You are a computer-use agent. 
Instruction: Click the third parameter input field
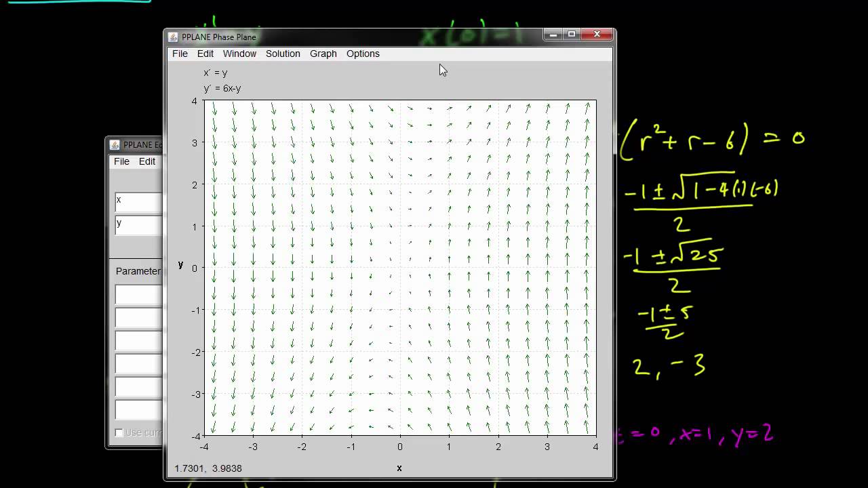pyautogui.click(x=138, y=340)
